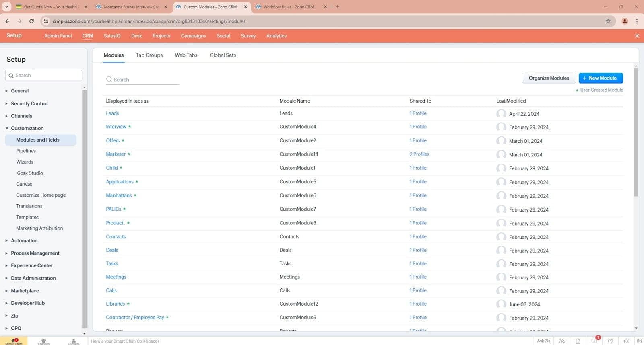Open Canvas settings
Viewport: 644px width, 345px height.
point(24,184)
